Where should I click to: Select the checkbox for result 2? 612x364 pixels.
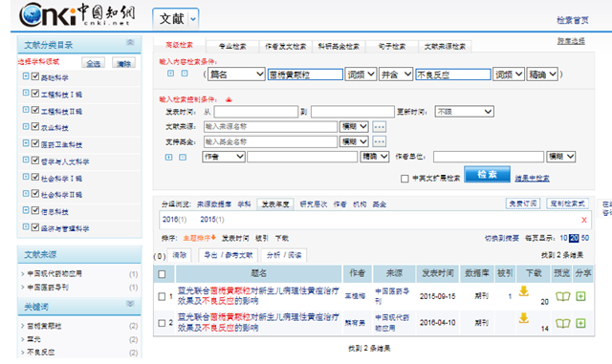[x=162, y=324]
